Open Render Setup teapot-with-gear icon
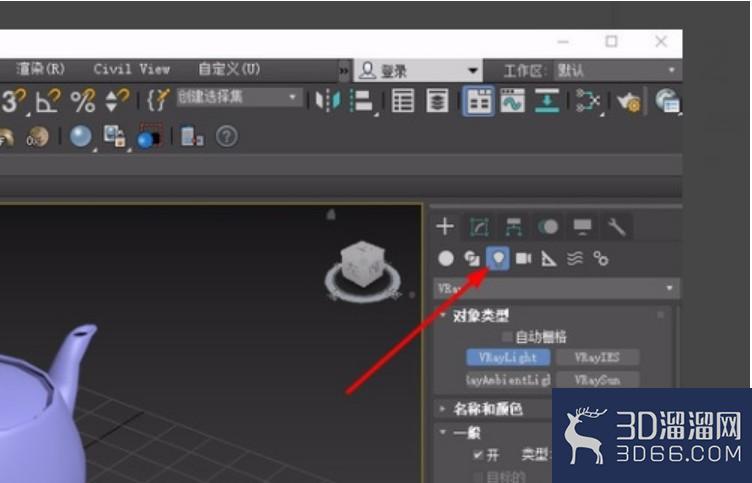The image size is (752, 483). coord(629,102)
